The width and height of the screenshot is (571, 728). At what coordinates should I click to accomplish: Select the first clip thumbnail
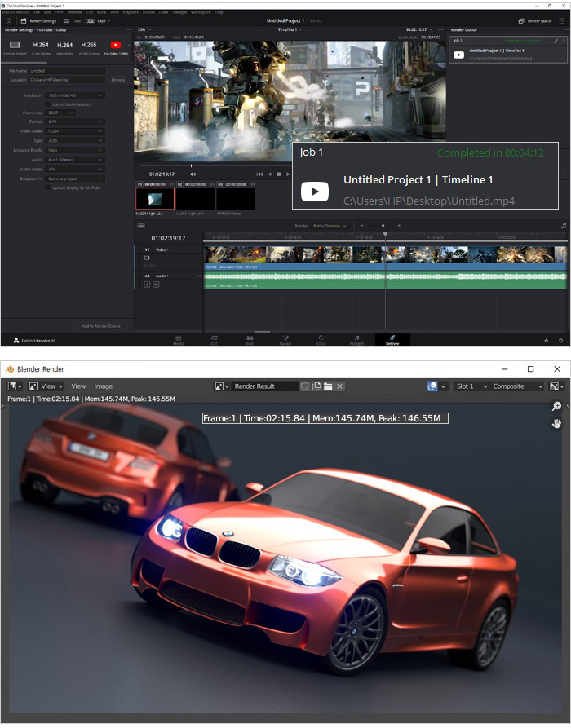pos(155,199)
